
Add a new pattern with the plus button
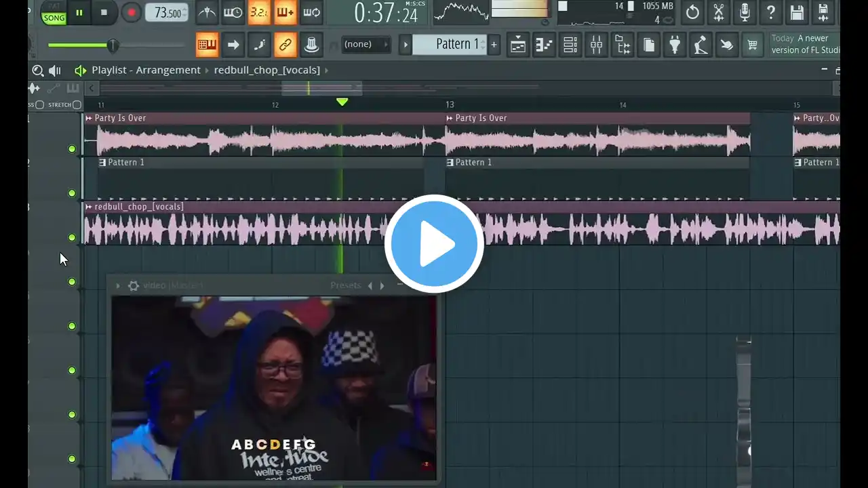(x=494, y=45)
